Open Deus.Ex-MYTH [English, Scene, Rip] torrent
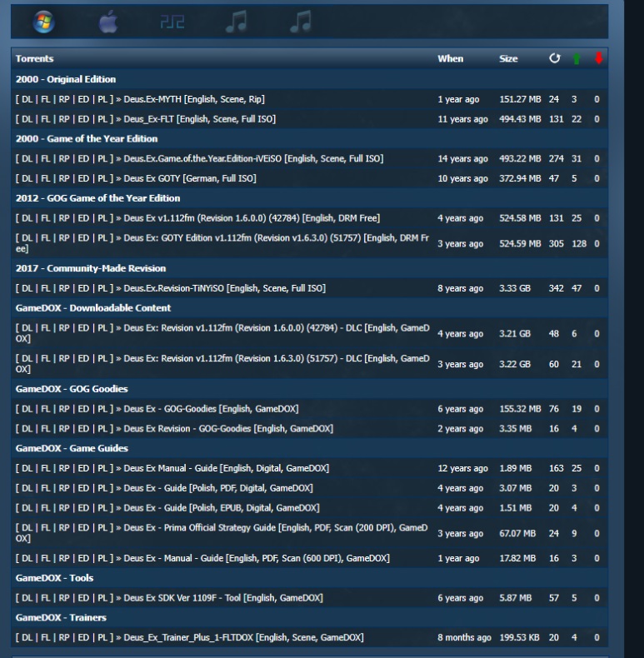This screenshot has width=644, height=658. 194,99
